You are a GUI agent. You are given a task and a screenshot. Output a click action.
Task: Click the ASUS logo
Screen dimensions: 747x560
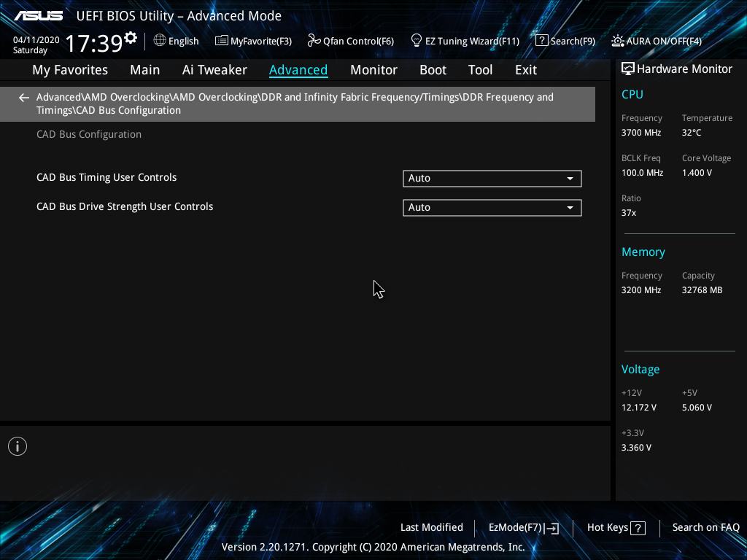(38, 16)
